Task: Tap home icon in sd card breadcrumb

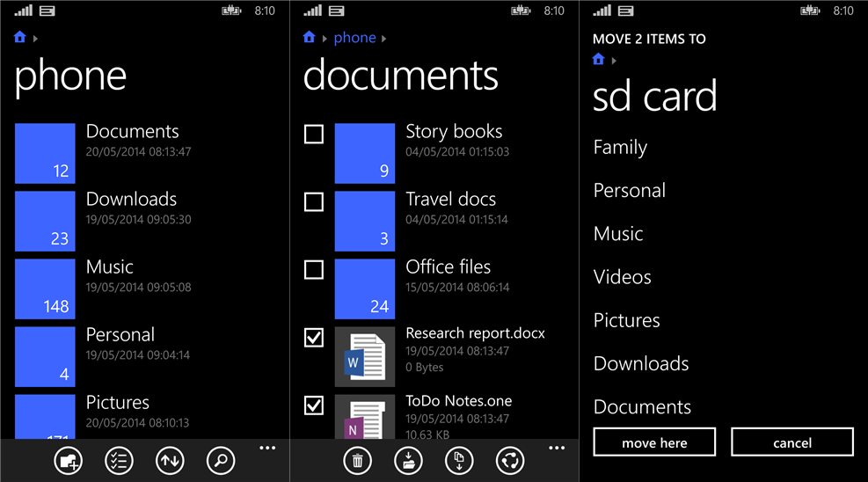Action: click(x=598, y=59)
